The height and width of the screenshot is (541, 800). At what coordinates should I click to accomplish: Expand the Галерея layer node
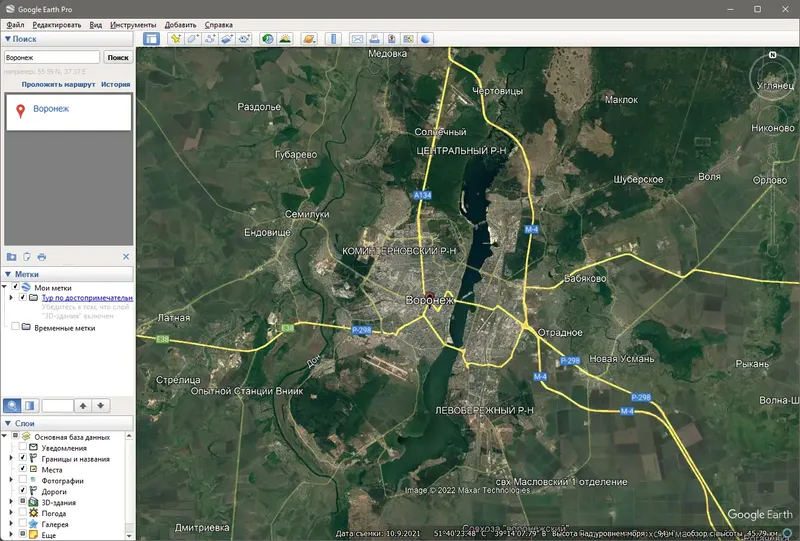[x=11, y=524]
